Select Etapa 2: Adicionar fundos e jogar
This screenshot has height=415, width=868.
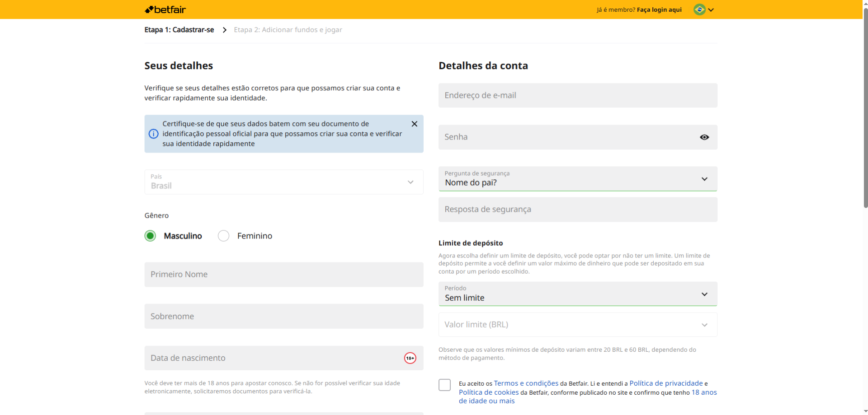click(x=288, y=30)
